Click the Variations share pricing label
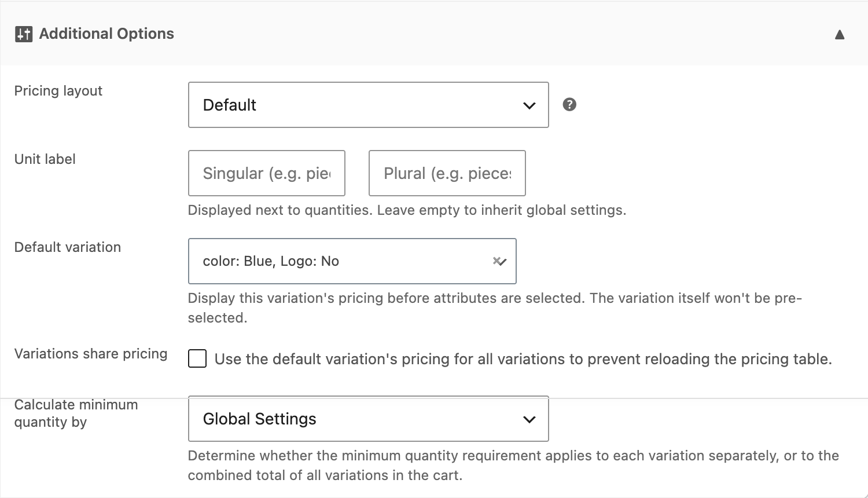The image size is (868, 498). [91, 354]
